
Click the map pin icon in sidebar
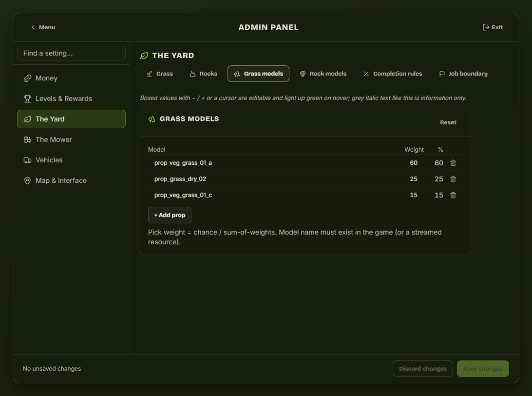(27, 180)
